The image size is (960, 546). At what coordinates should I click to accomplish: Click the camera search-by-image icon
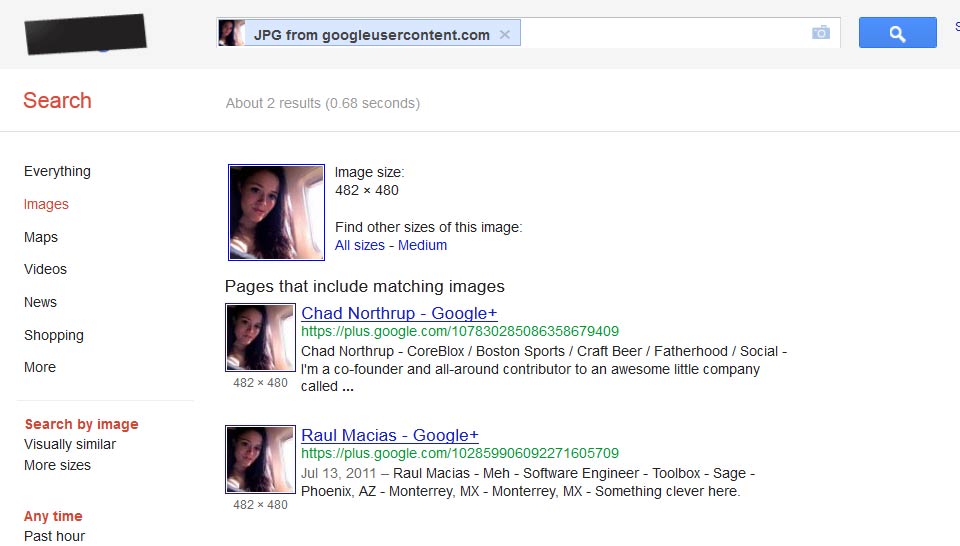pos(821,33)
